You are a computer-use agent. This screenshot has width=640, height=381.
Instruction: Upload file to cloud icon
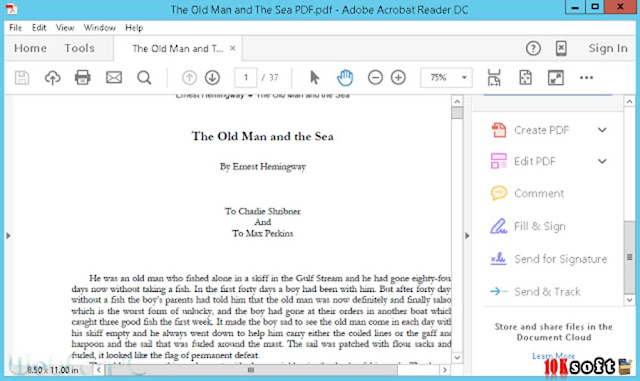[52, 78]
